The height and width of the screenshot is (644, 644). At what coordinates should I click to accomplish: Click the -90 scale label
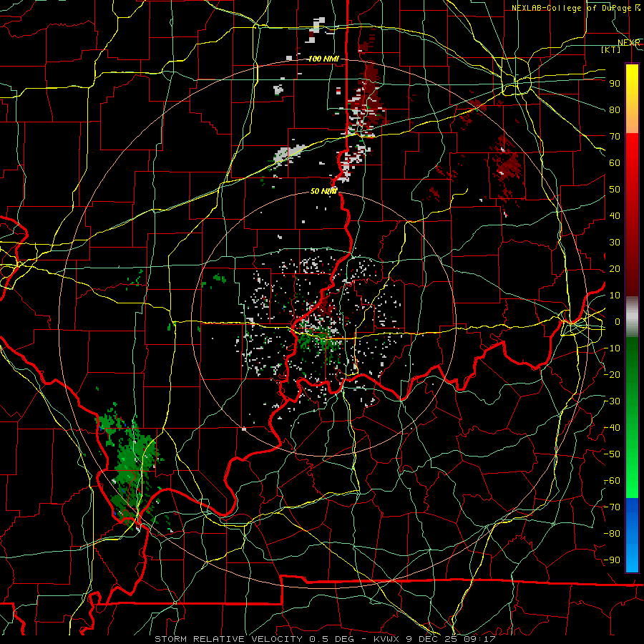613,560
